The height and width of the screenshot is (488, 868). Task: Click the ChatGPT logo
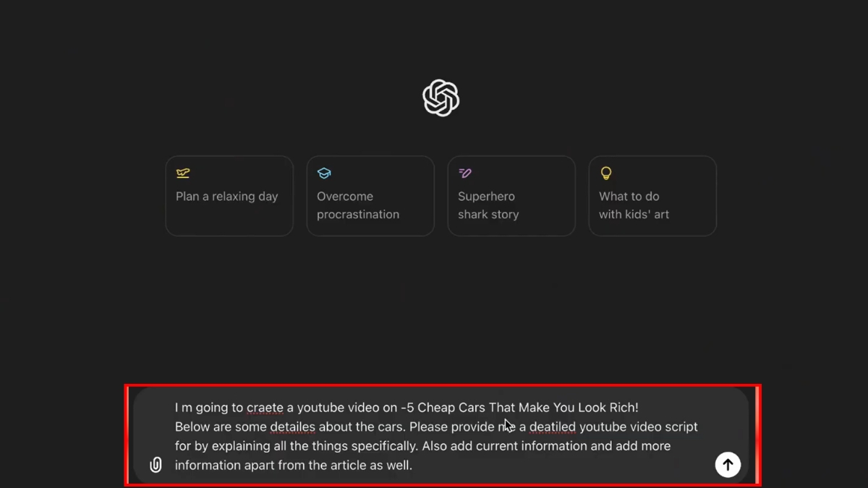(x=441, y=98)
